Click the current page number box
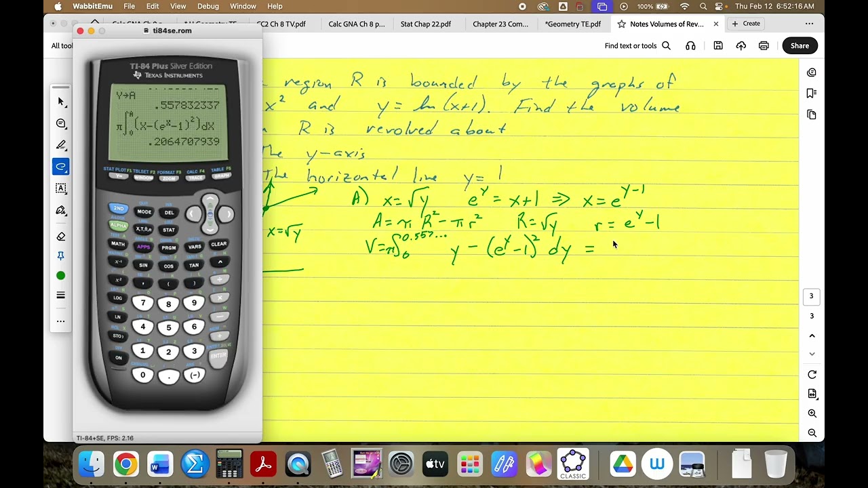Screen dimensions: 868x488 click(x=811, y=296)
